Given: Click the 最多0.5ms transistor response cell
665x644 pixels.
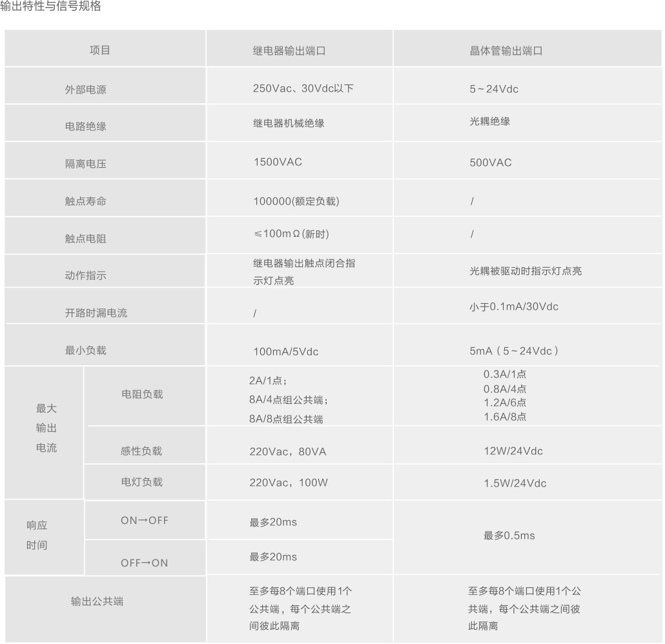Looking at the screenshot, I should [x=509, y=536].
